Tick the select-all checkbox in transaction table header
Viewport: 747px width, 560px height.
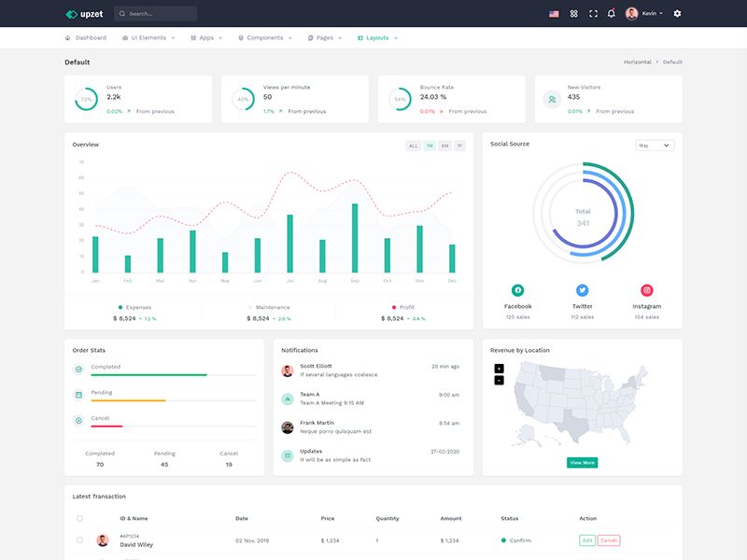point(79,518)
